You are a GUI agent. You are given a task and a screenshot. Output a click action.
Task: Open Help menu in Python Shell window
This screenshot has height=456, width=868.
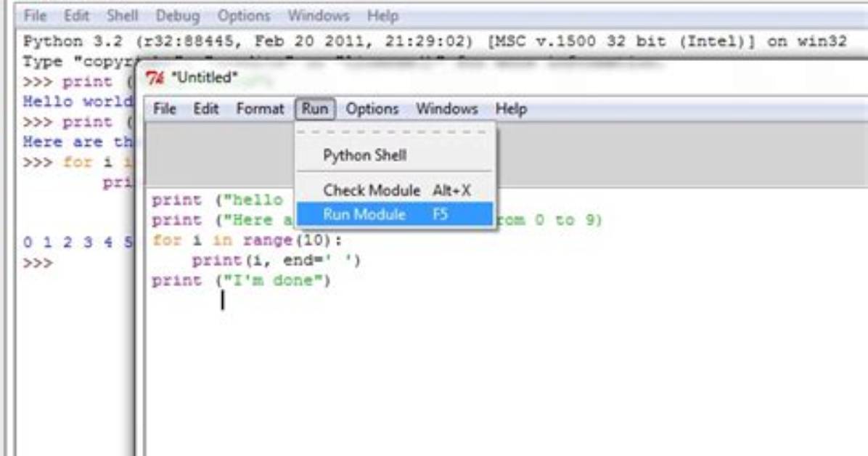382,16
